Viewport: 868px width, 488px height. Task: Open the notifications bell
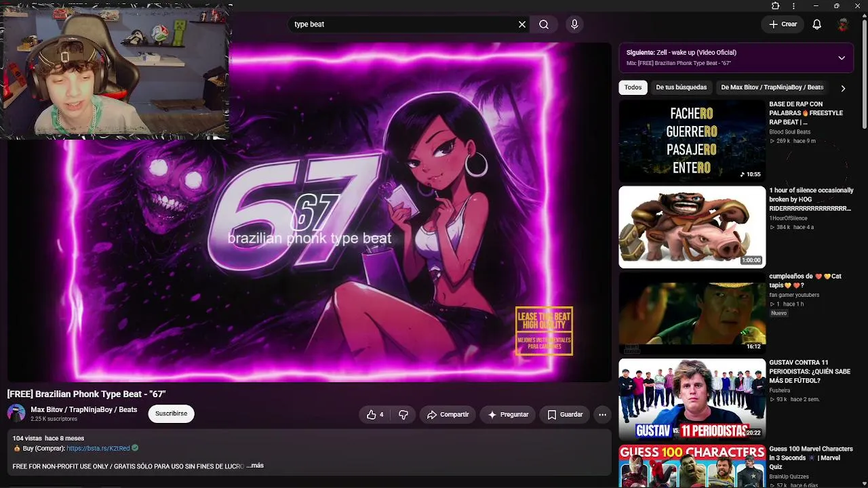[817, 24]
